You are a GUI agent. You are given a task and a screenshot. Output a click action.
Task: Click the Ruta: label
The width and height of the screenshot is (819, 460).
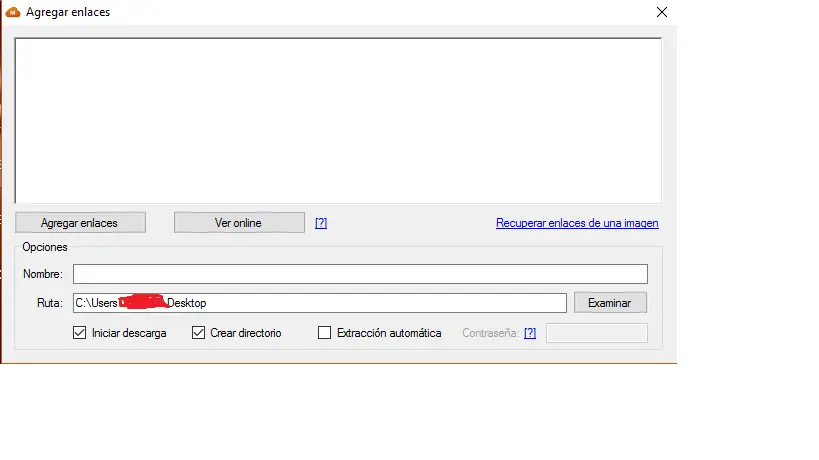click(x=50, y=303)
